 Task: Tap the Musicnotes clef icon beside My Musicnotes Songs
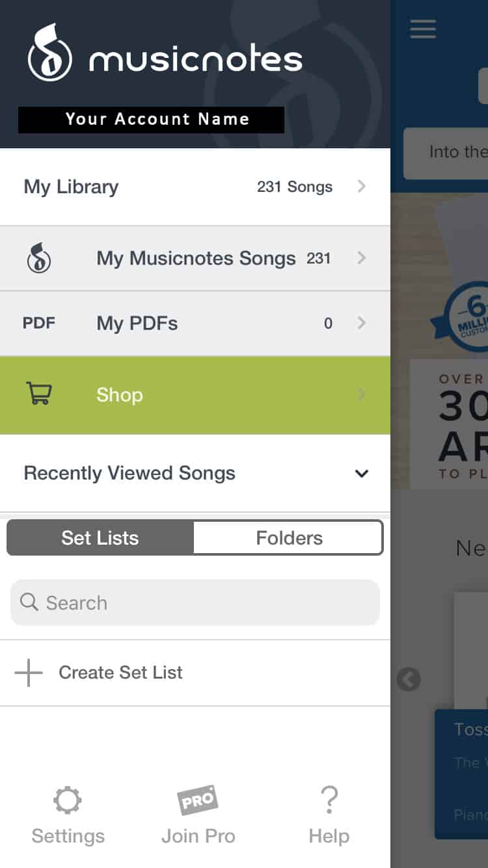point(39,258)
